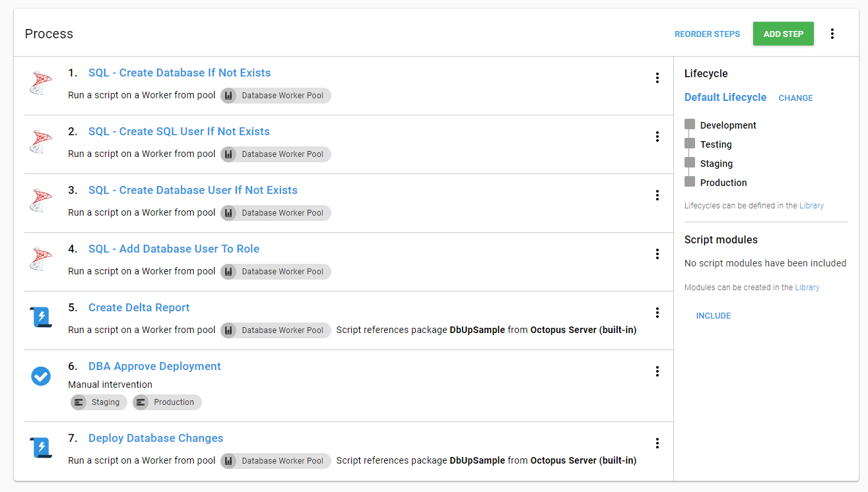Image resolution: width=868 pixels, height=492 pixels.
Task: Click Reorder Steps
Action: 707,34
